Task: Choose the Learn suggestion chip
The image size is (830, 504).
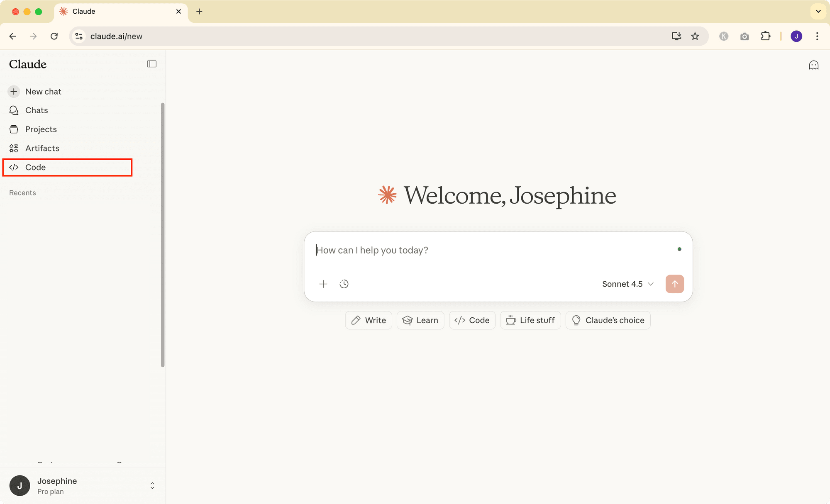Action: click(420, 320)
